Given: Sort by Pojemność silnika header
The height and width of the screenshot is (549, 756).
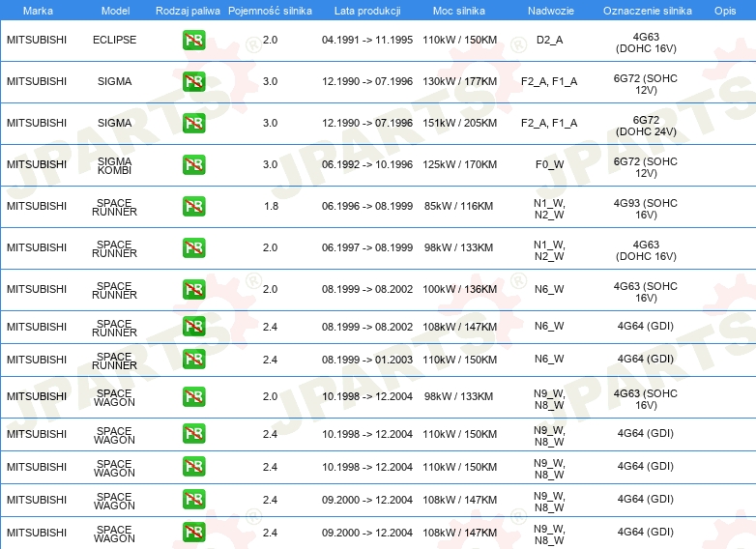Looking at the screenshot, I should (270, 10).
